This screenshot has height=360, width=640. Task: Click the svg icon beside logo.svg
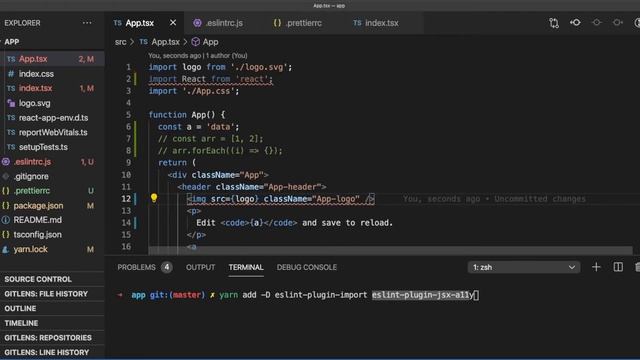click(11, 103)
